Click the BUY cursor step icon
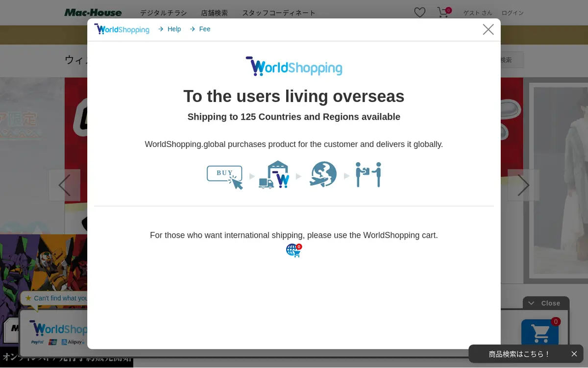The width and height of the screenshot is (588, 368). pyautogui.click(x=225, y=177)
